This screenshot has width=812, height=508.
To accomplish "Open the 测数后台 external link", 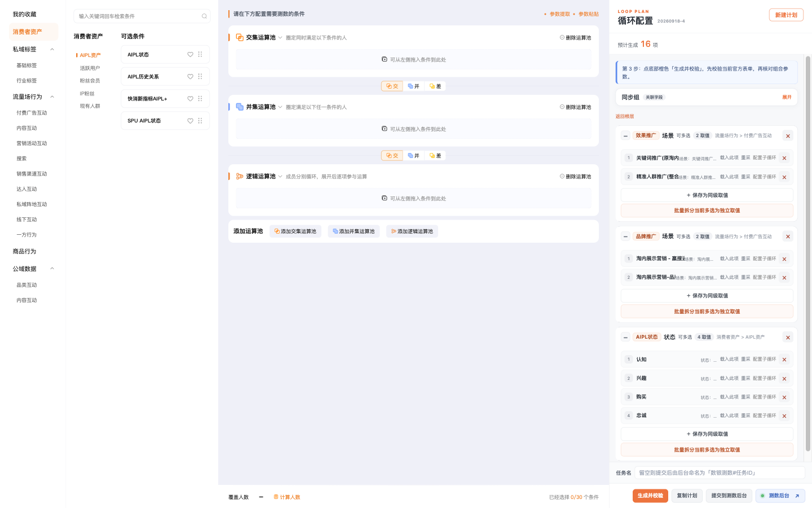I will [780, 496].
